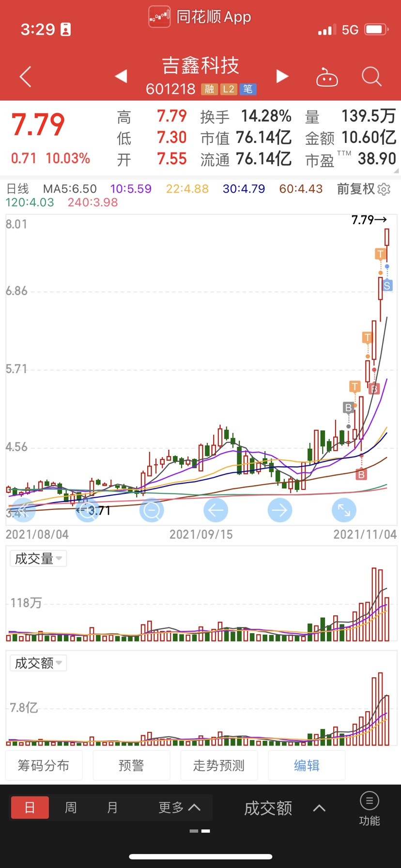This screenshot has width=401, height=868.
Task: Open chart settings gear icon
Action: coord(384,189)
